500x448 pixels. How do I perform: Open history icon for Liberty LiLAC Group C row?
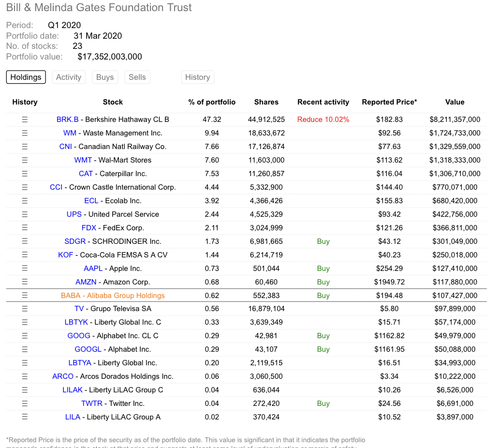[x=25, y=390]
